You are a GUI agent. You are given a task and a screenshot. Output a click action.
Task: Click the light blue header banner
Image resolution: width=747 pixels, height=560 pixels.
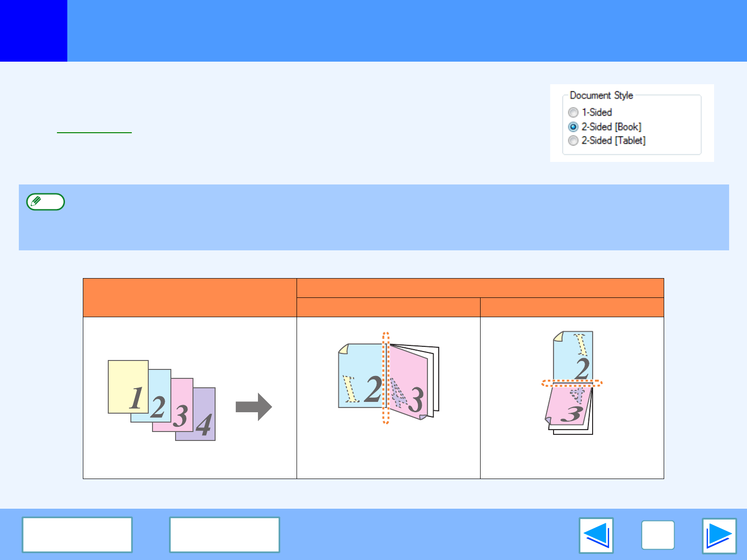[407, 31]
